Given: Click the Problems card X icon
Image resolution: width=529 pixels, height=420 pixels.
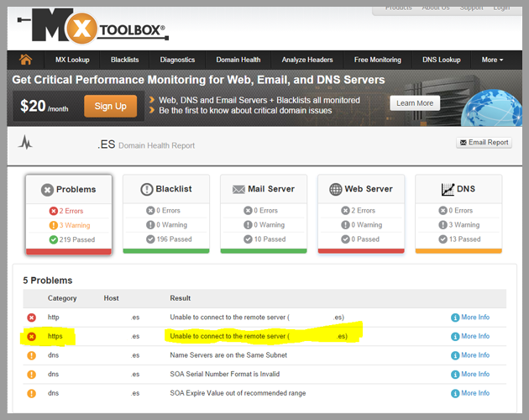Looking at the screenshot, I should point(47,190).
